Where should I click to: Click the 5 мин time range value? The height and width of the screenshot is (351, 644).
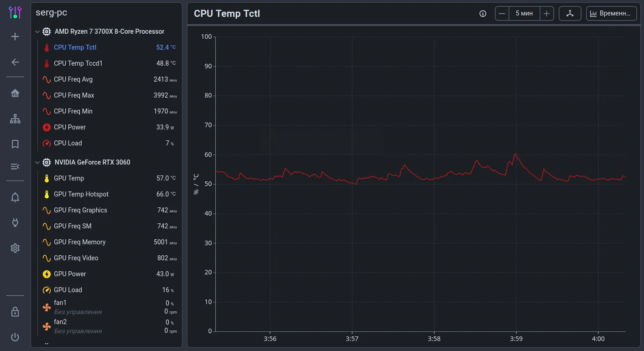524,14
